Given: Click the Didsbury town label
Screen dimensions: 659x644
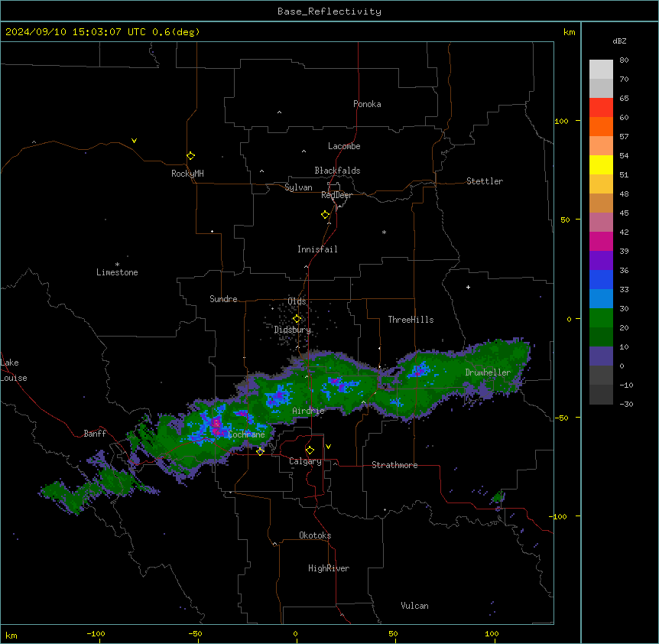Looking at the screenshot, I should 293,330.
